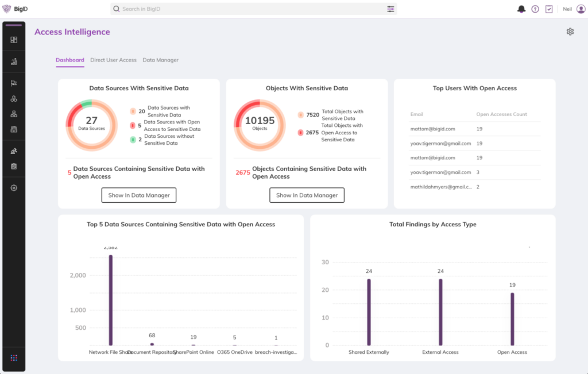Click the notifications bell icon
The width and height of the screenshot is (588, 374).
click(x=521, y=9)
